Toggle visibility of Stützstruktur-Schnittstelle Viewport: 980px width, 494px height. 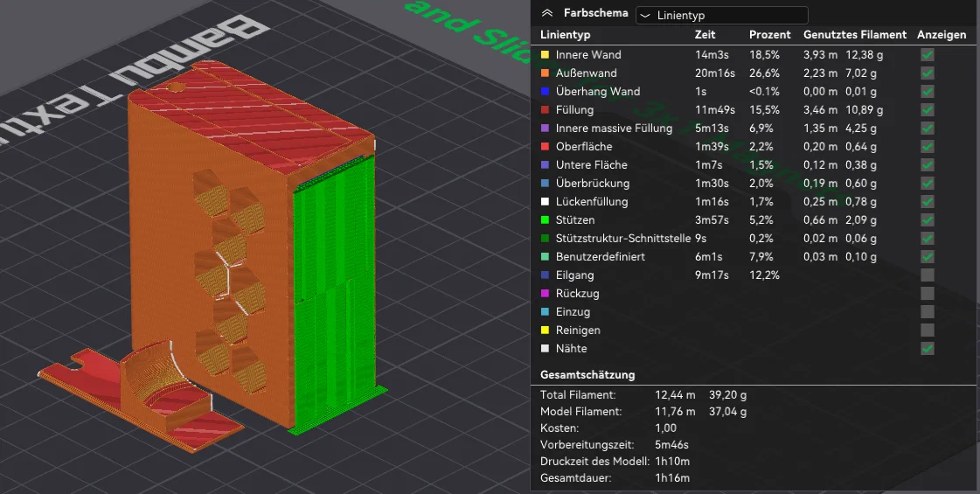(x=928, y=238)
